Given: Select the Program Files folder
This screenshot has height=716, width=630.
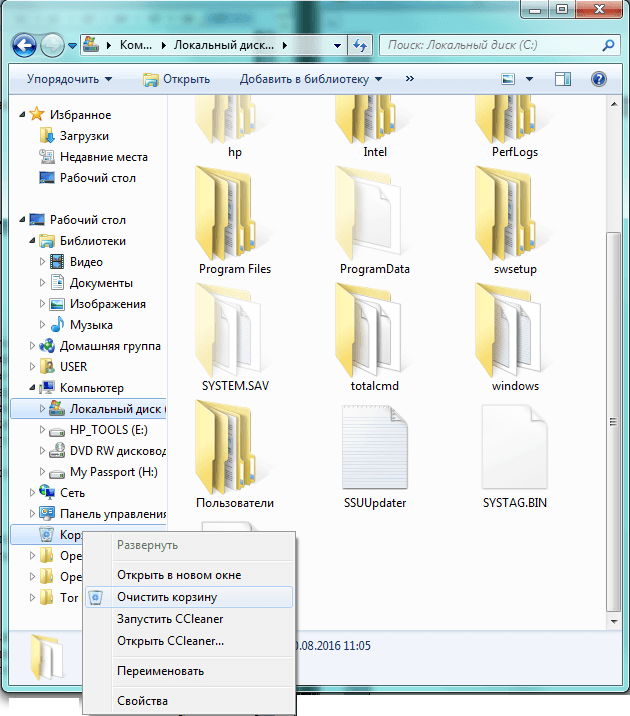Looking at the screenshot, I should pyautogui.click(x=235, y=221).
